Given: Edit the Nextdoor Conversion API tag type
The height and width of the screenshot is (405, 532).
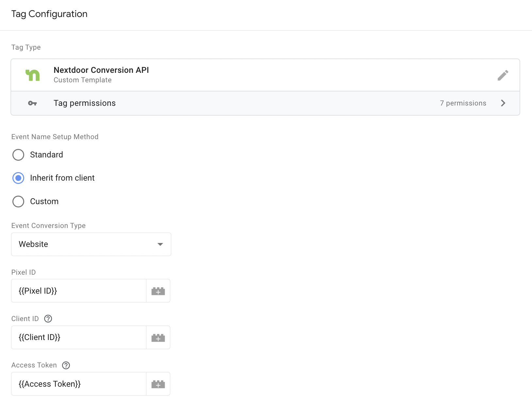Looking at the screenshot, I should 503,75.
